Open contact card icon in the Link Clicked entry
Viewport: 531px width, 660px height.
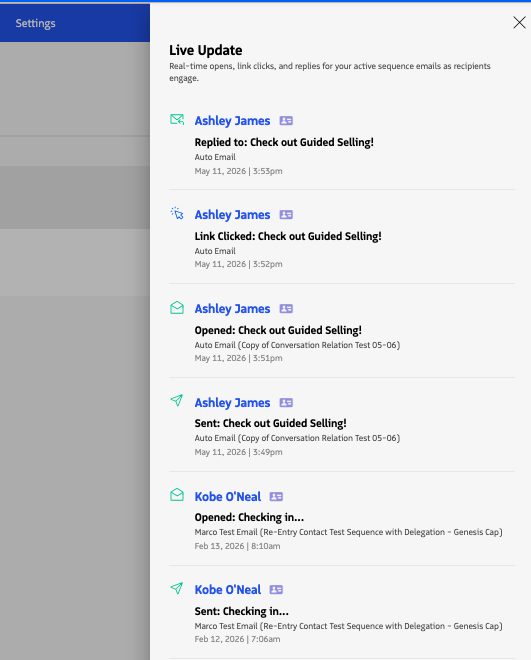click(x=286, y=215)
